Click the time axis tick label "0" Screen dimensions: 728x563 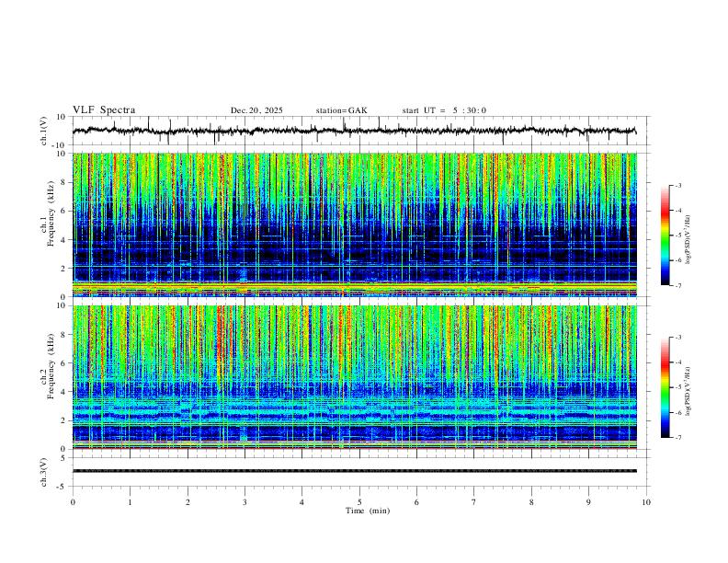tap(73, 502)
